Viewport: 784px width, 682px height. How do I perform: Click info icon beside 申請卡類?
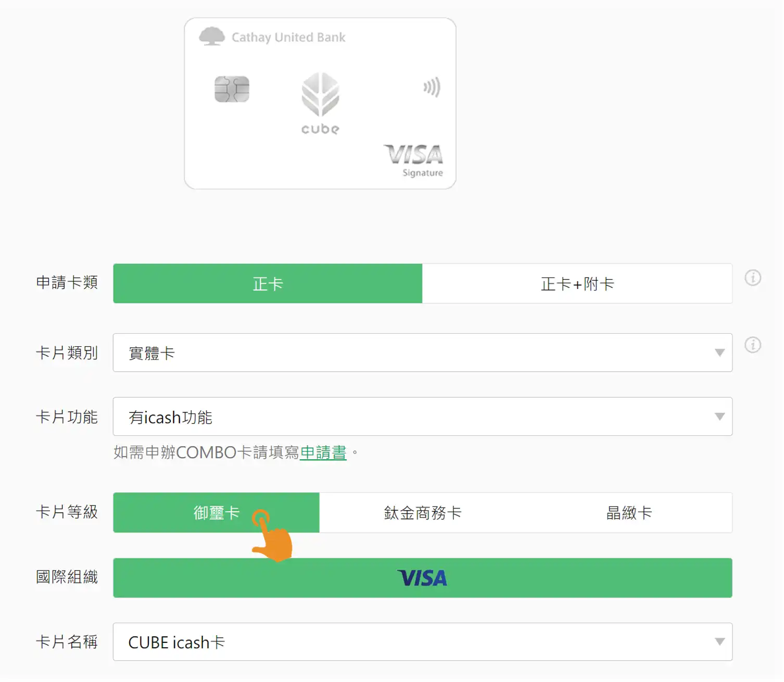[753, 278]
